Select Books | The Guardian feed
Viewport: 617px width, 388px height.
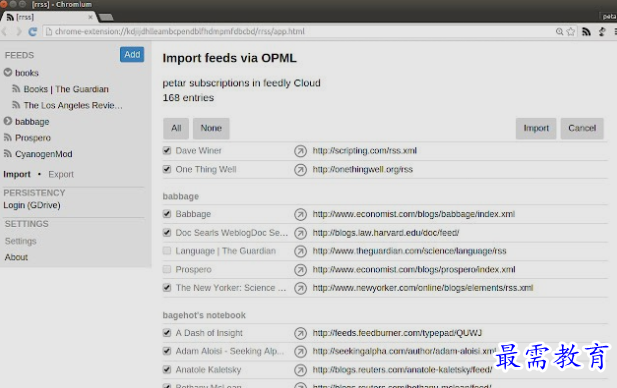(66, 89)
